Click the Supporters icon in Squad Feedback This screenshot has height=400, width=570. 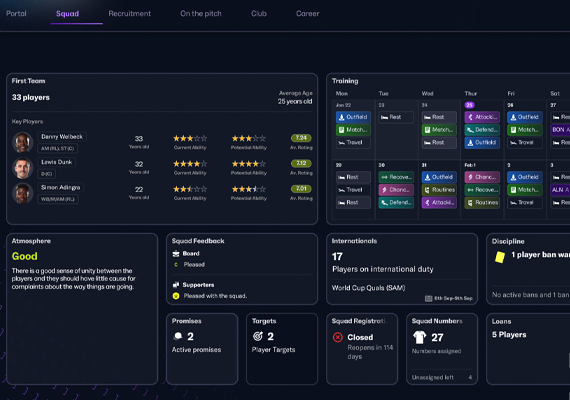176,285
